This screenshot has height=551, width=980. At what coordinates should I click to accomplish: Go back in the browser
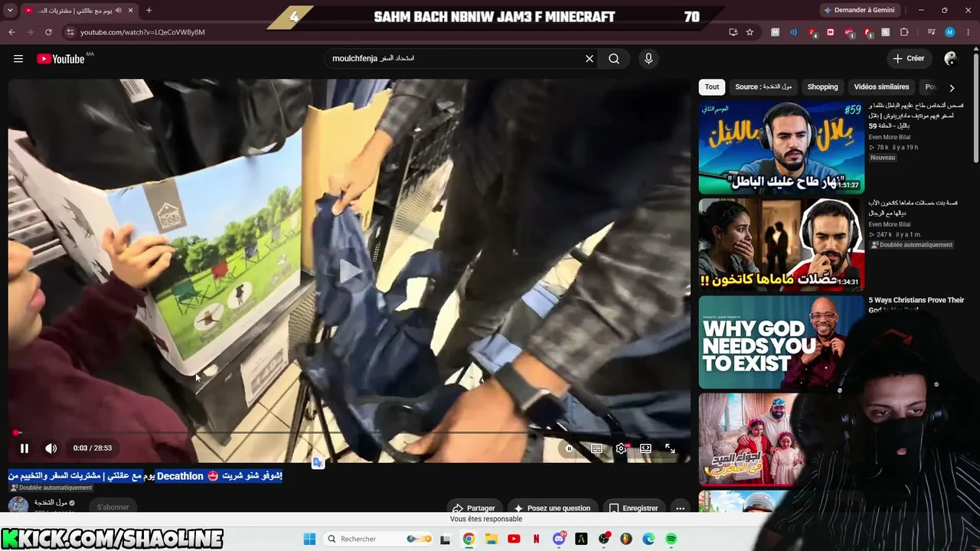(11, 32)
